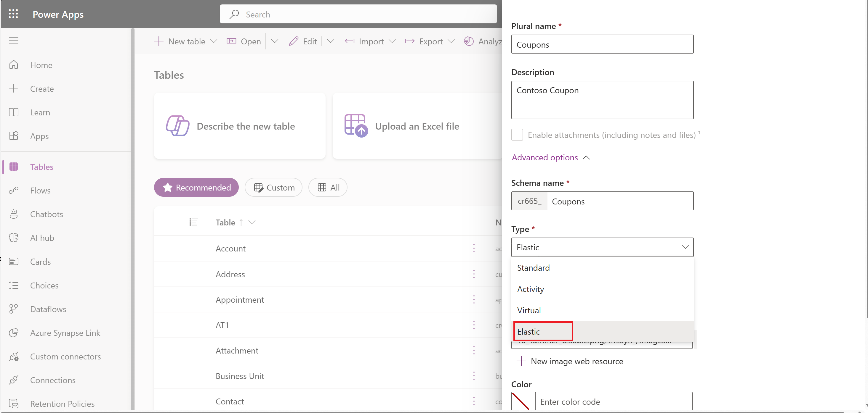Switch to the Custom tables tab
This screenshot has width=868, height=413.
[273, 188]
